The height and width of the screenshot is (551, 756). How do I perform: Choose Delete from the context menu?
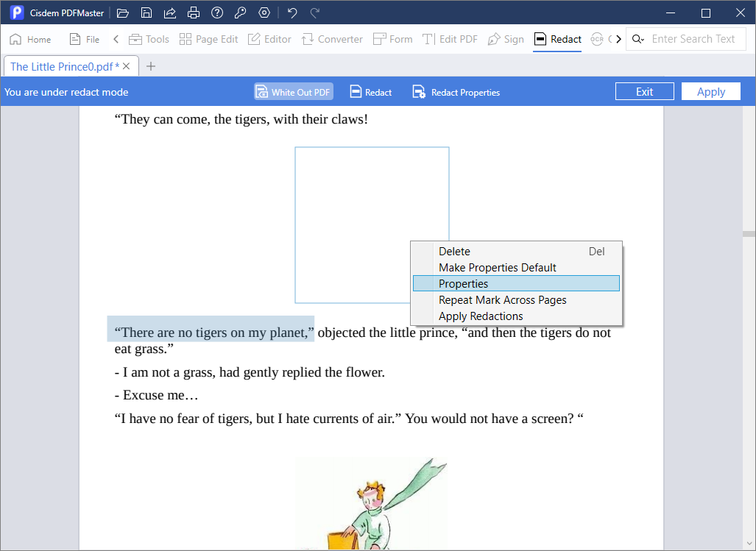(516, 252)
